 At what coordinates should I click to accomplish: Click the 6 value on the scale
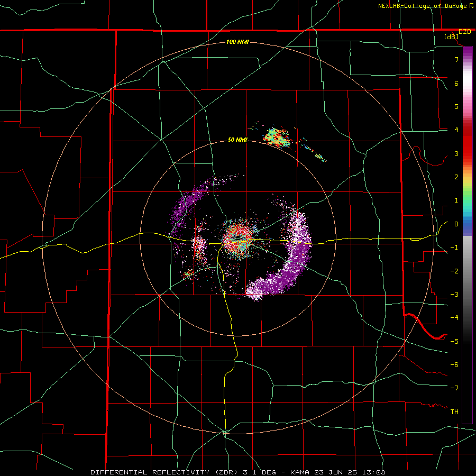click(456, 83)
